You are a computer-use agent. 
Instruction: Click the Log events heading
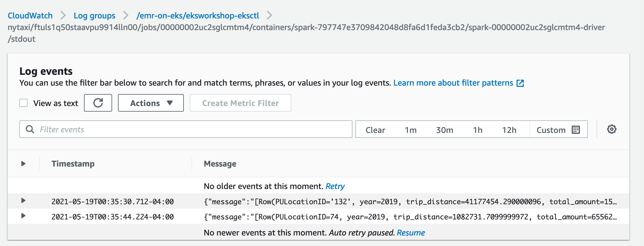[x=46, y=71]
